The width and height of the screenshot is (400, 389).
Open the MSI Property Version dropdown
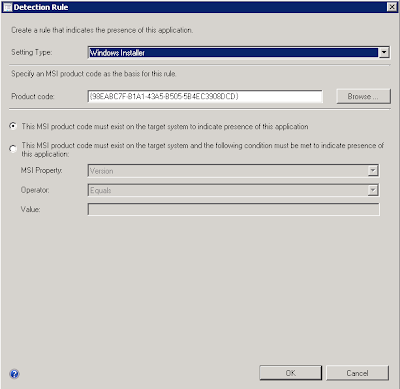click(373, 171)
